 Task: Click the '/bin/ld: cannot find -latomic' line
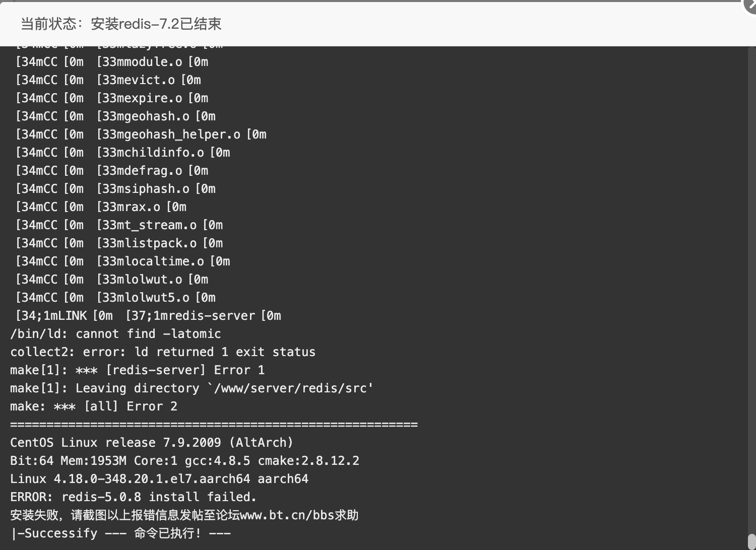(x=115, y=333)
